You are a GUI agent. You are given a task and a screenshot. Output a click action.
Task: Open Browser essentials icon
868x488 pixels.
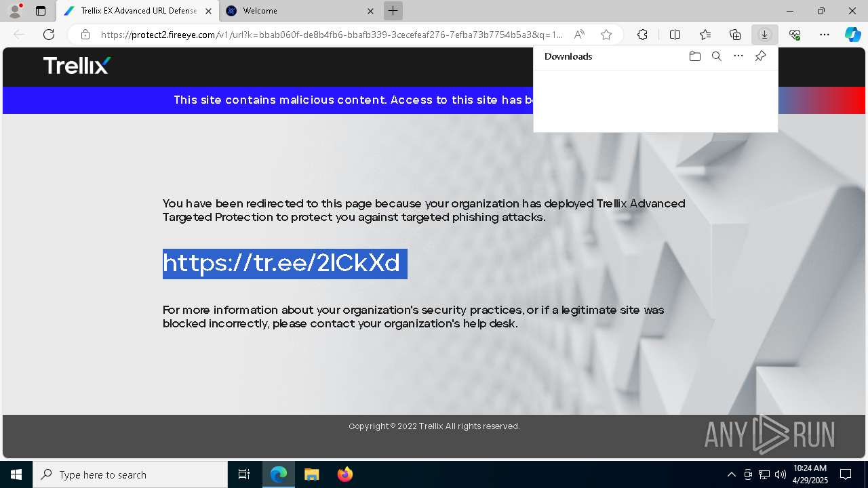[795, 35]
